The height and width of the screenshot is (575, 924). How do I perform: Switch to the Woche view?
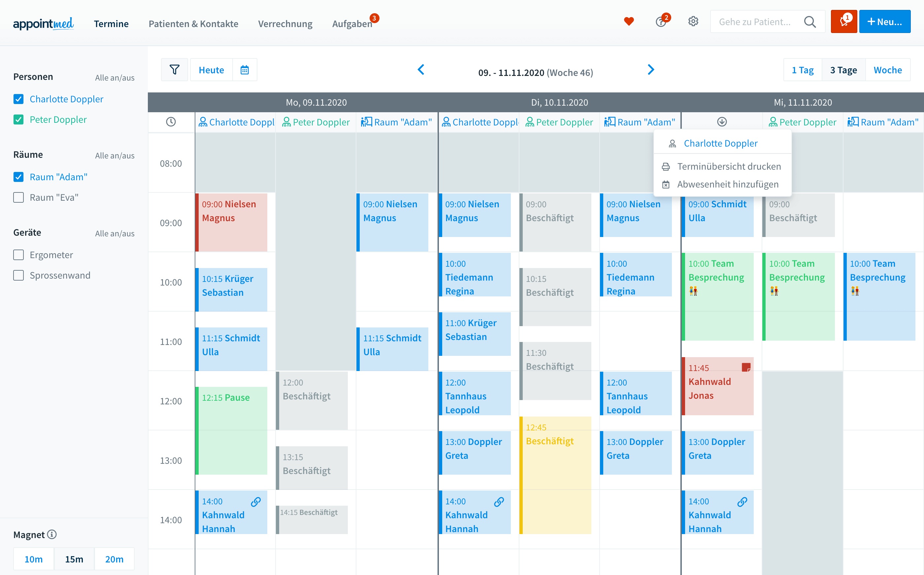tap(887, 70)
